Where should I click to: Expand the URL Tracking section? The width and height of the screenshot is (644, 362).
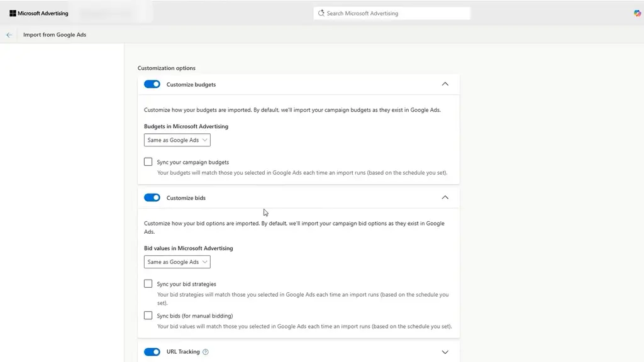pyautogui.click(x=445, y=352)
